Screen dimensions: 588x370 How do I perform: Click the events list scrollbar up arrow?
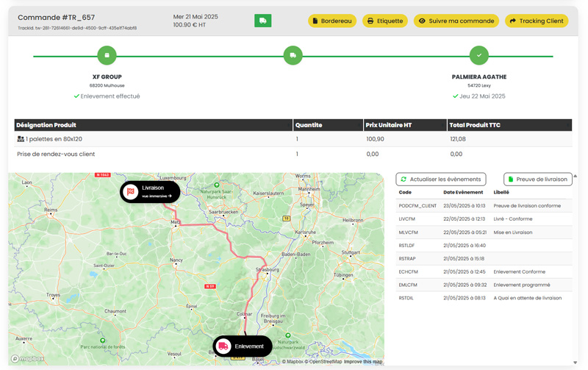pos(576,176)
